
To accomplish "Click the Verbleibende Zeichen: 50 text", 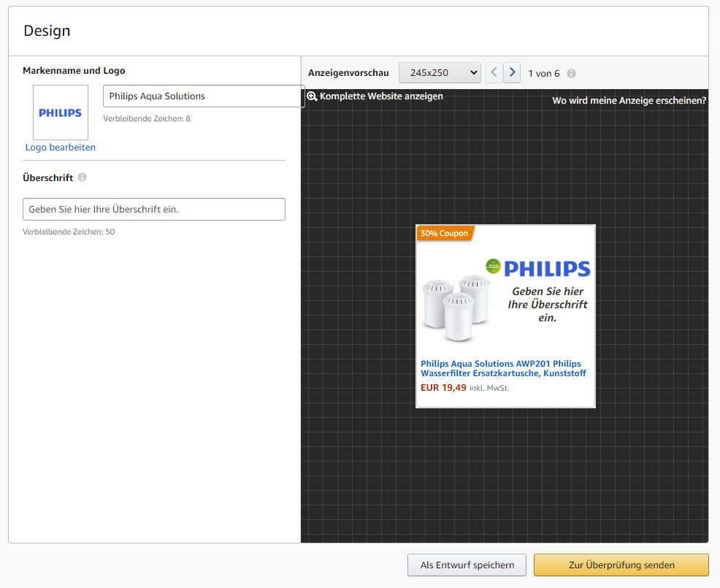I will [69, 232].
